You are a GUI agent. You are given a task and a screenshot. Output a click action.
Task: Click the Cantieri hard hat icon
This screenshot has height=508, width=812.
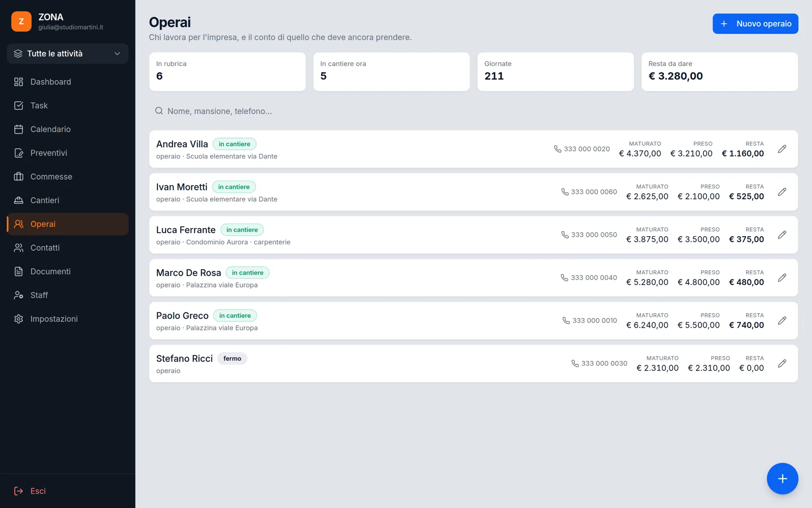[x=19, y=200]
